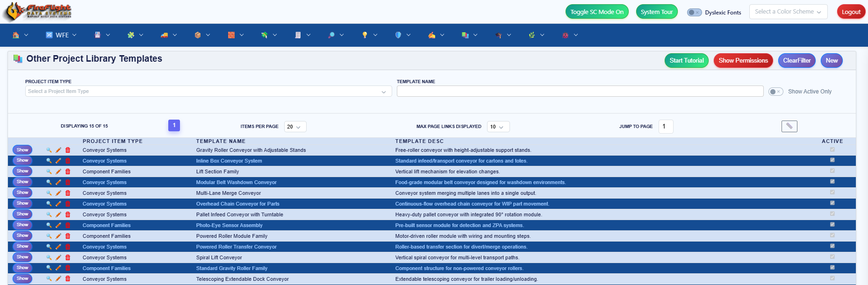Clear filters with ClearFilter button
The width and height of the screenshot is (868, 285).
797,60
